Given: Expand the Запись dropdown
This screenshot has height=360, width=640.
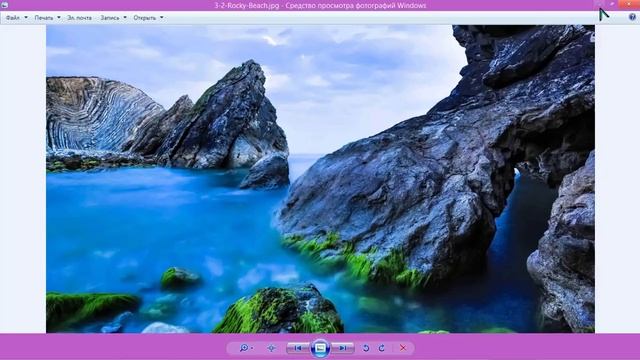Looking at the screenshot, I should click(113, 18).
